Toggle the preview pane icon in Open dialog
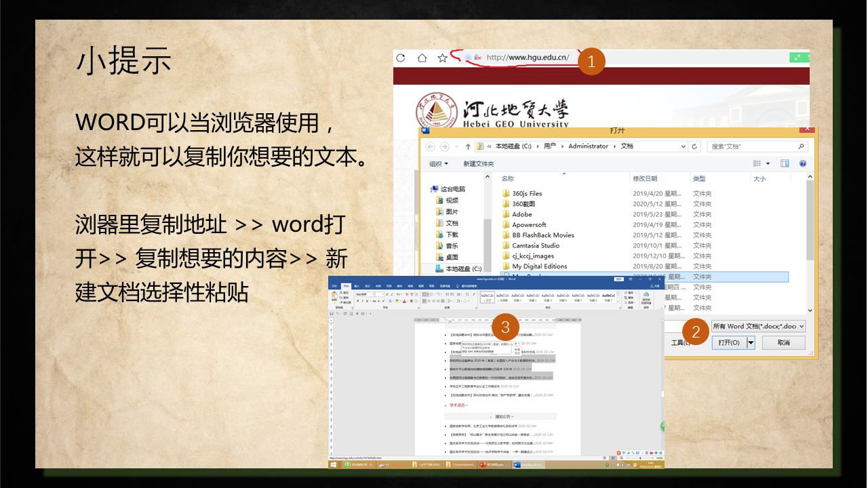 coord(785,163)
